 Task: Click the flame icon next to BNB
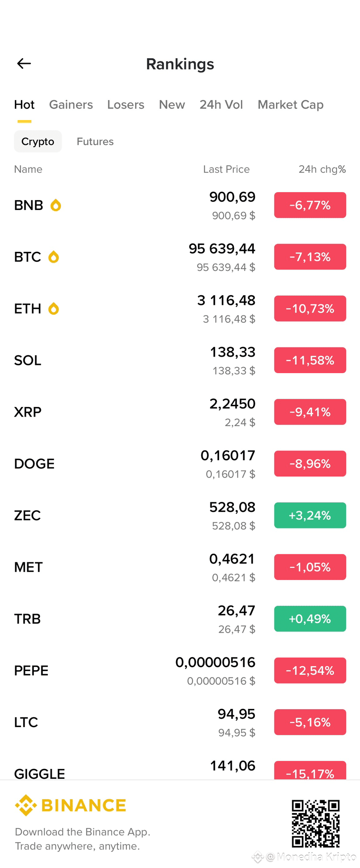pos(56,205)
